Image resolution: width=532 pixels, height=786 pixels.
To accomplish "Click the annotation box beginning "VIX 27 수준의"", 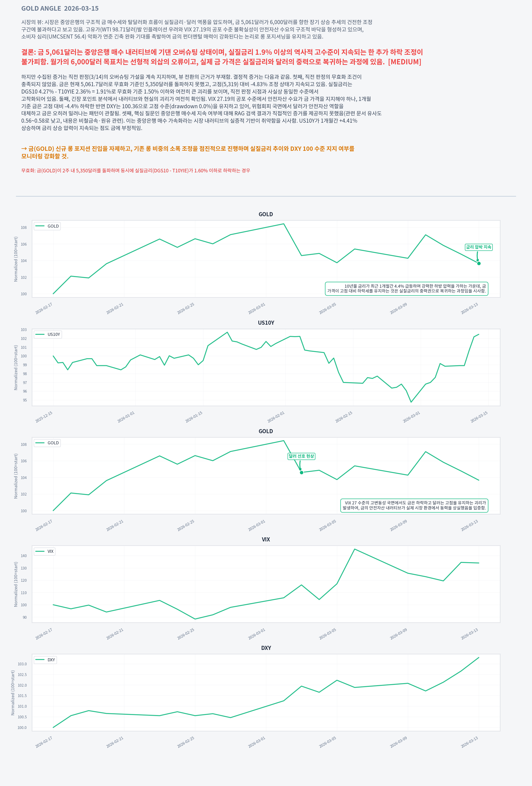I will click(414, 505).
